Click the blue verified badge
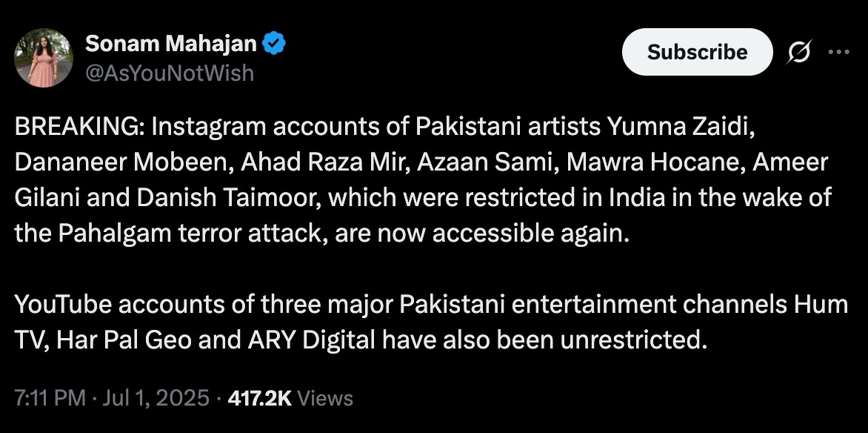 click(273, 43)
